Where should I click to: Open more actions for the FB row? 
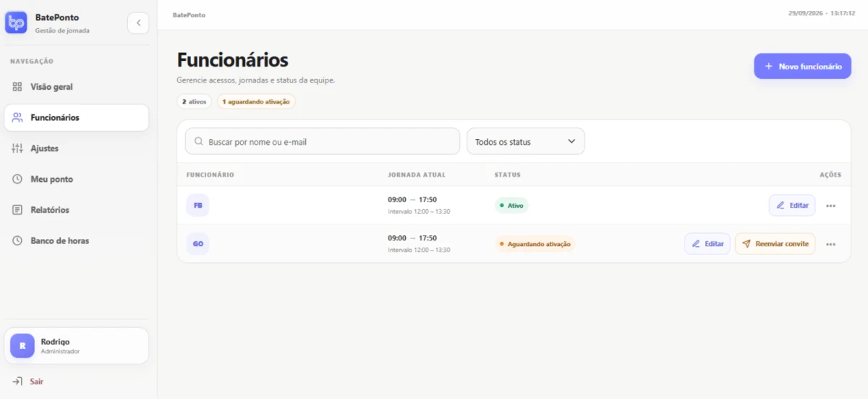point(830,206)
